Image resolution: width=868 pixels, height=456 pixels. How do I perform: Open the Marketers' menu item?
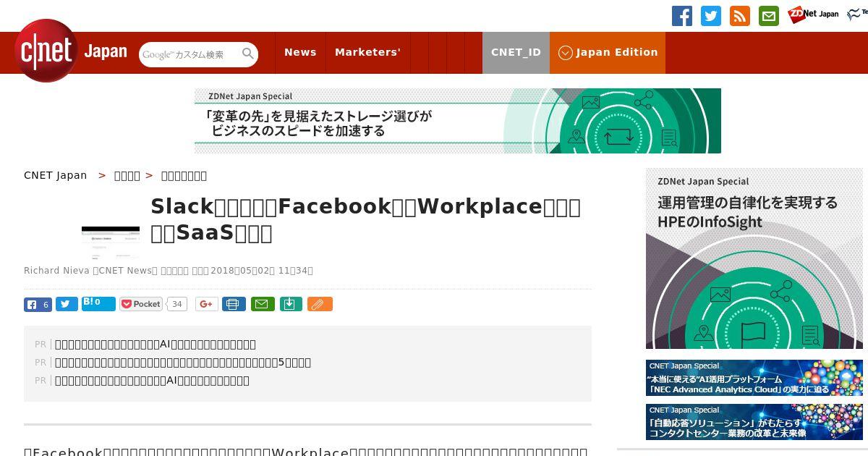pyautogui.click(x=367, y=52)
